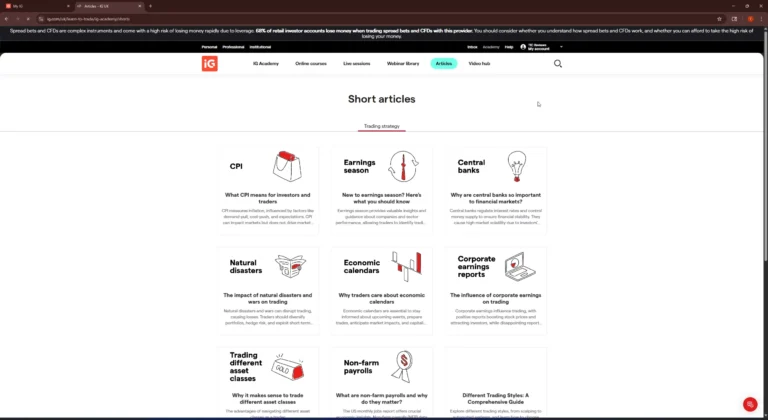Click the browser back arrow
Image resolution: width=768 pixels, height=420 pixels.
(x=6, y=19)
